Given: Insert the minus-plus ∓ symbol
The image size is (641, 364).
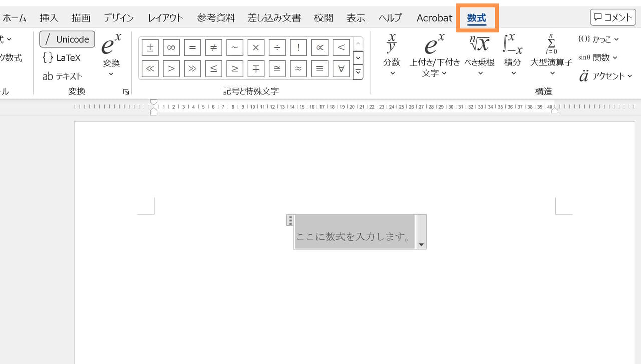Looking at the screenshot, I should coord(256,69).
